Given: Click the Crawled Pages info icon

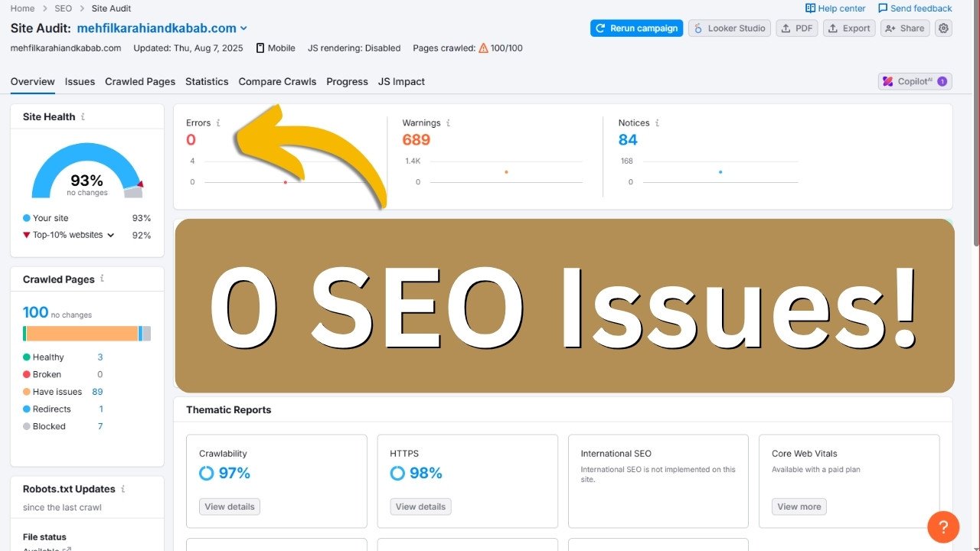Looking at the screenshot, I should (102, 279).
